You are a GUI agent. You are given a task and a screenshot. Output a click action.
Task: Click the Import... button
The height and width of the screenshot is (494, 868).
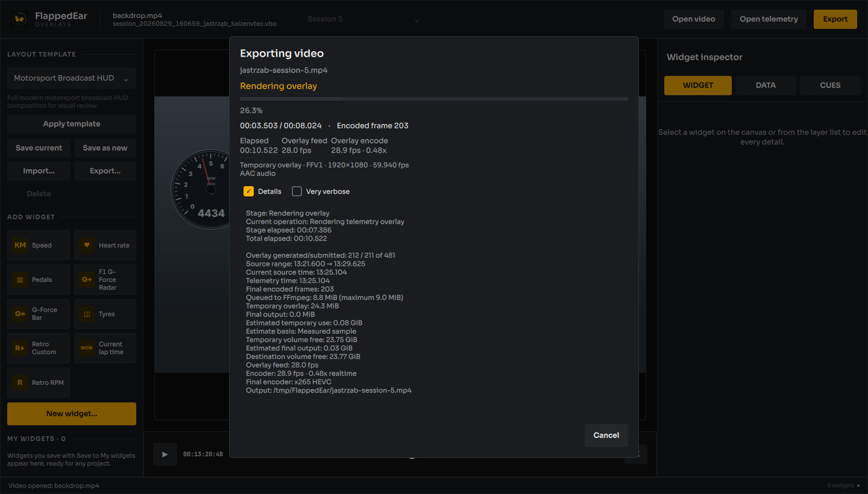click(39, 171)
